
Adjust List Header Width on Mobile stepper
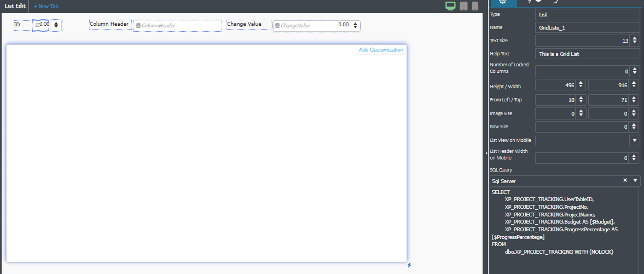pyautogui.click(x=635, y=158)
